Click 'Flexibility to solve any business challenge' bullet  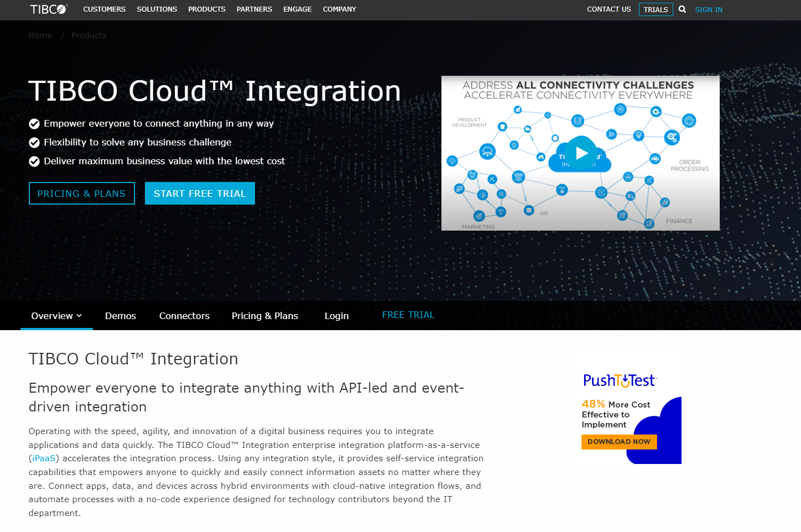click(x=138, y=142)
